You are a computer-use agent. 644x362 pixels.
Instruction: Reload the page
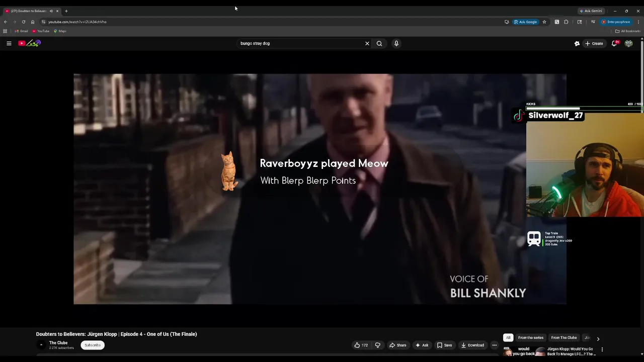pos(24,22)
